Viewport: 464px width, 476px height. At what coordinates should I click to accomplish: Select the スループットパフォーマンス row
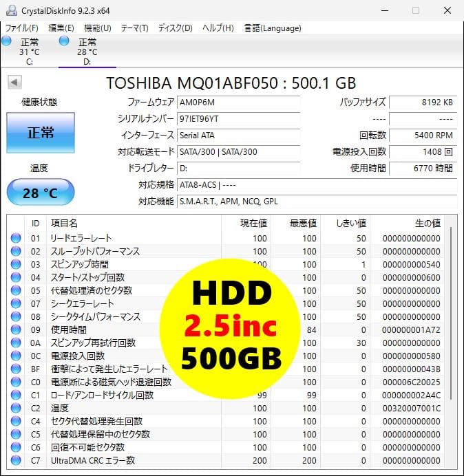(x=226, y=251)
